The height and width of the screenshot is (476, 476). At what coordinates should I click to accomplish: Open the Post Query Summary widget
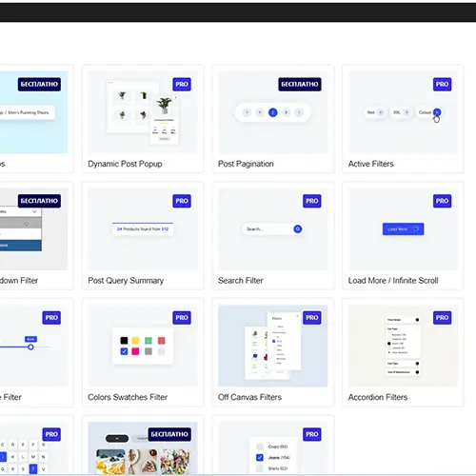click(x=126, y=281)
